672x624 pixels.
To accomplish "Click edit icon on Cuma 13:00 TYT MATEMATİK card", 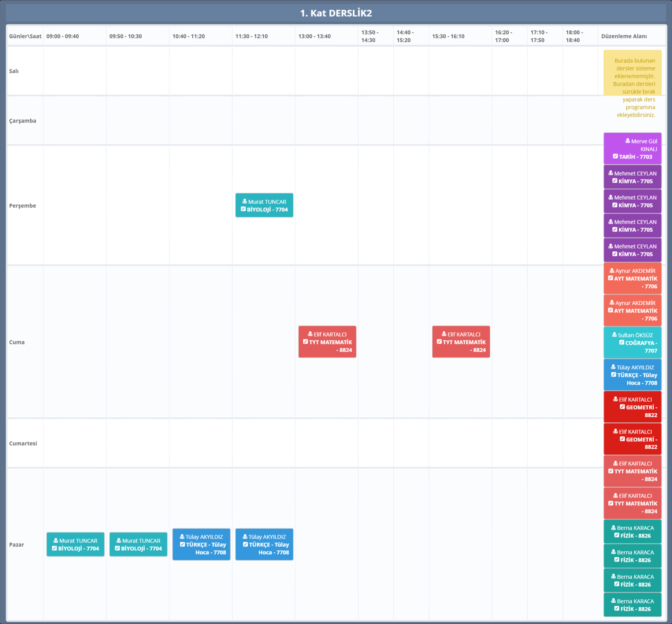I will (305, 342).
